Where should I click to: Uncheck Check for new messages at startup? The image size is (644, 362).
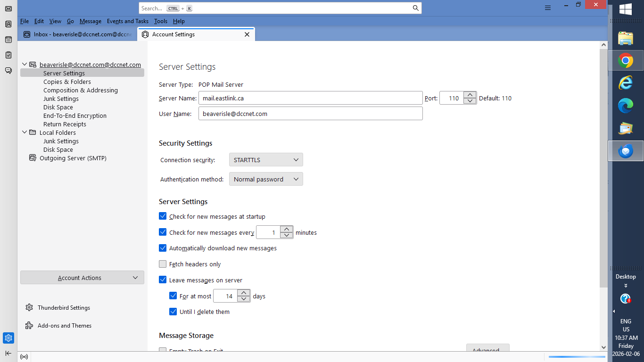pos(163,216)
